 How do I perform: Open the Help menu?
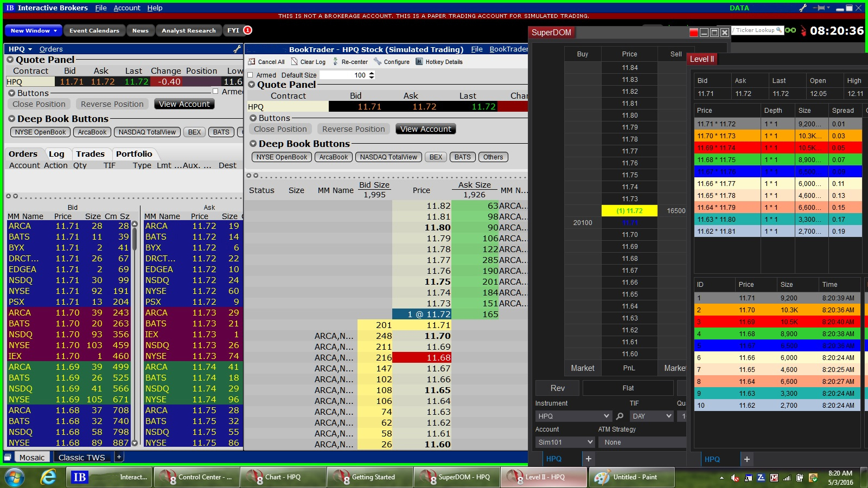pos(155,8)
